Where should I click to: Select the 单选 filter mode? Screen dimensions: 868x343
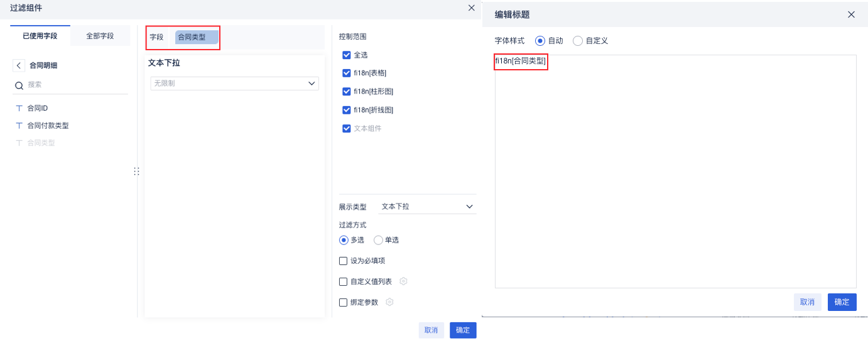(378, 240)
